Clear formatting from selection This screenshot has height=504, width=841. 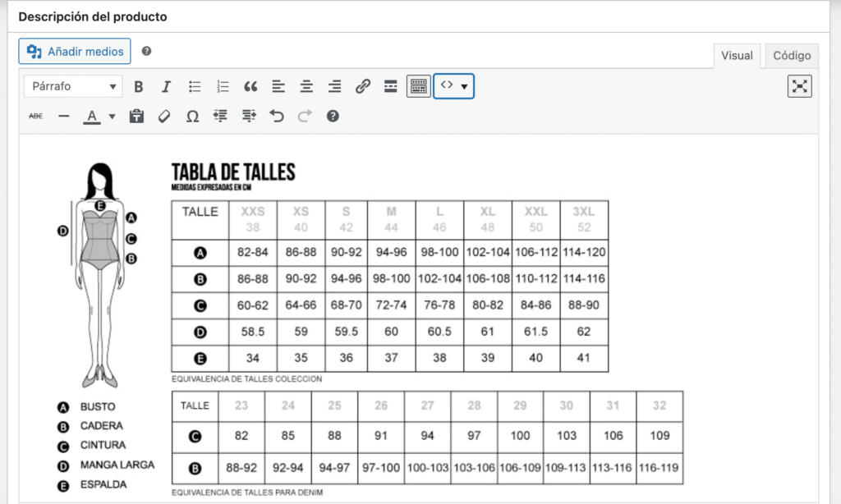point(164,116)
